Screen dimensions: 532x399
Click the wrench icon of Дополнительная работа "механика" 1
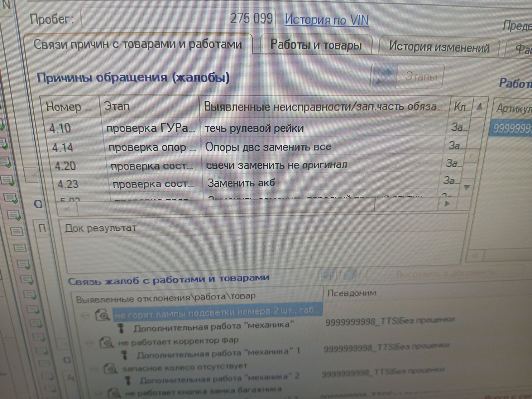pos(125,355)
